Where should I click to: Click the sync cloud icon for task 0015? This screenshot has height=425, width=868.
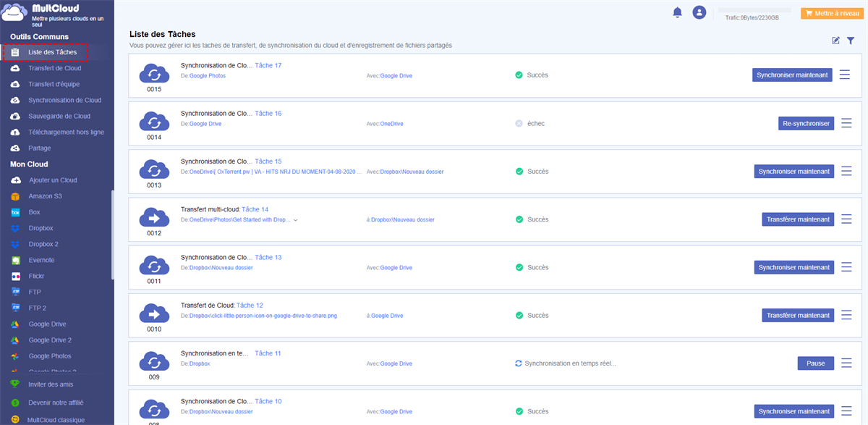click(x=154, y=73)
